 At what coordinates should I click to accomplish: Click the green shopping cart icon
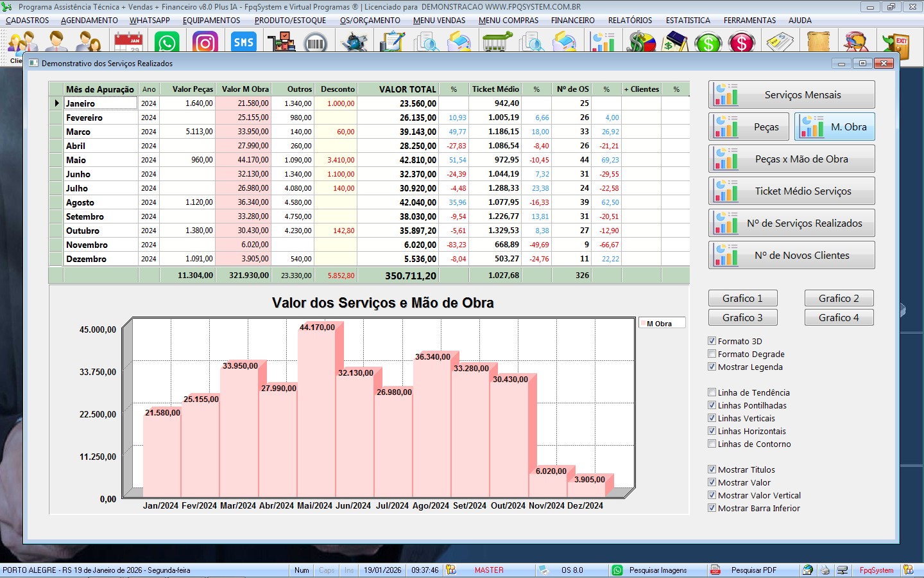tap(496, 43)
